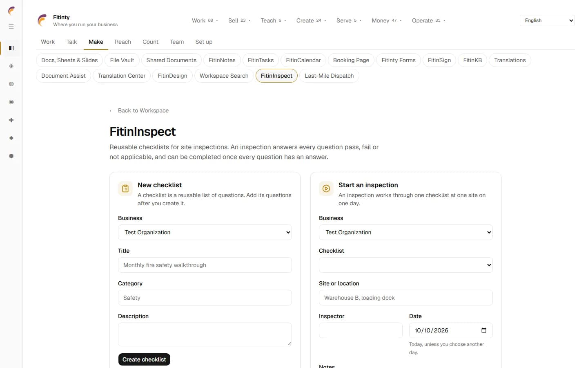Open the Docs, Sheets & Slides pill
The image size is (588, 368).
click(69, 60)
